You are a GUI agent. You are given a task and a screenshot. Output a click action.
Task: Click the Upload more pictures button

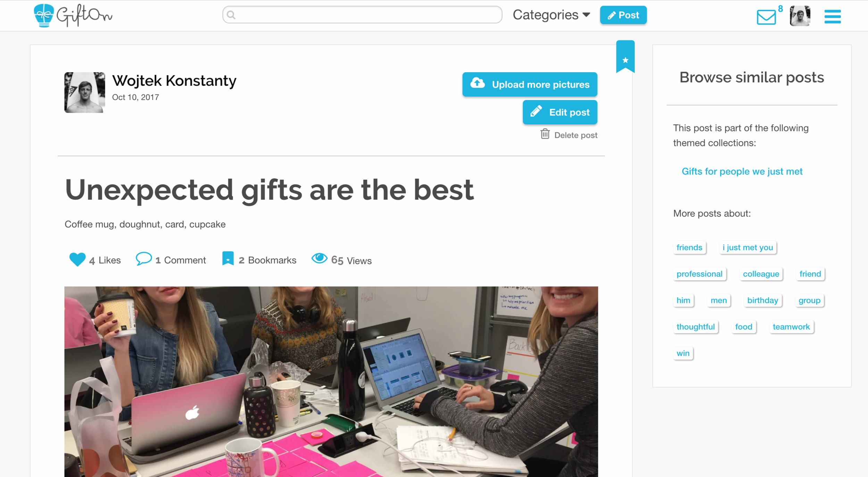coord(529,84)
